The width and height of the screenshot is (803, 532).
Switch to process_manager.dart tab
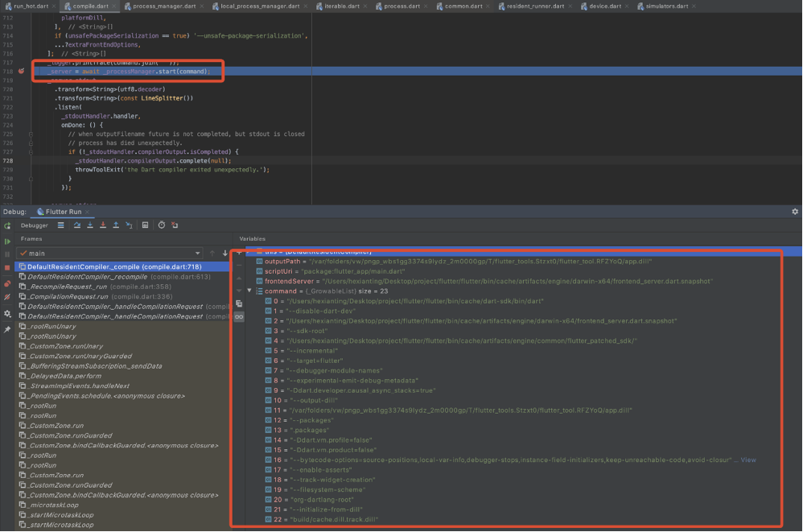164,6
